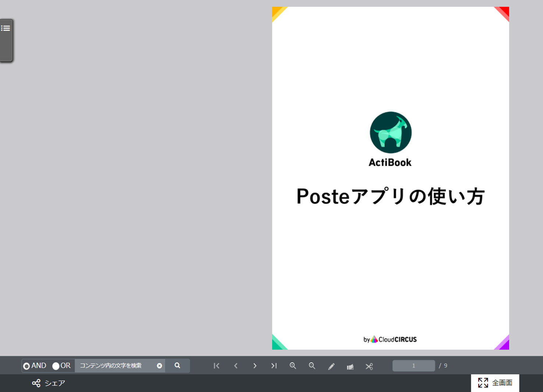Viewport: 543px width, 392px height.
Task: Click the page number input box
Action: coord(414,365)
